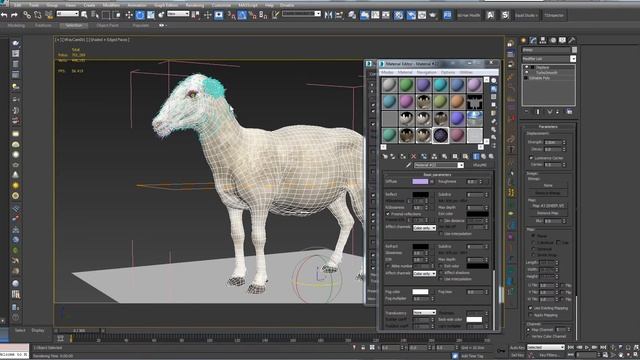
Task: Redo the last undone action
Action: click(14, 15)
